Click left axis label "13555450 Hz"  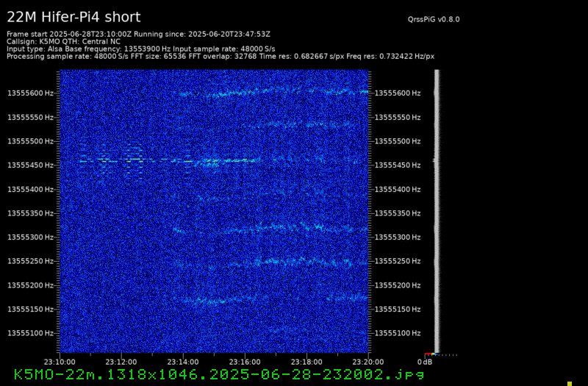[x=31, y=165]
